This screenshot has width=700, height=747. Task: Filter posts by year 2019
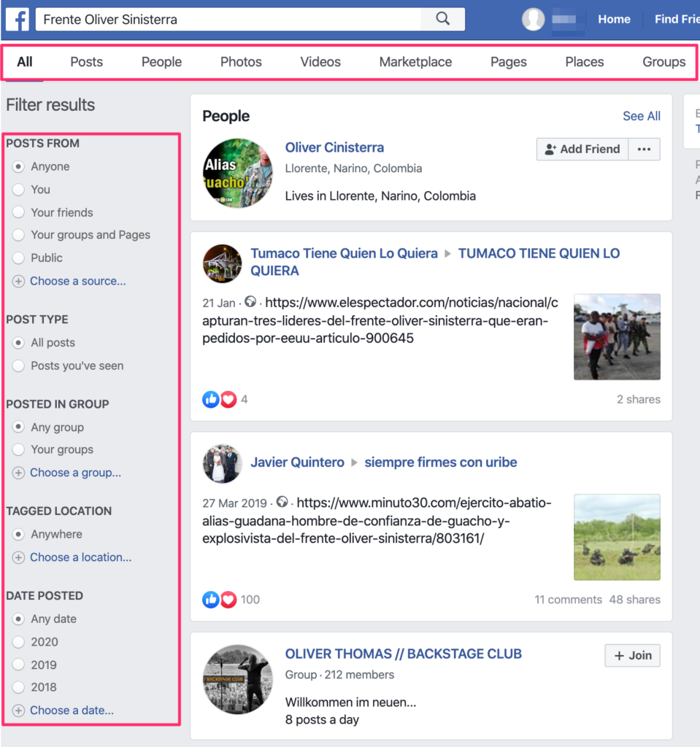18,665
